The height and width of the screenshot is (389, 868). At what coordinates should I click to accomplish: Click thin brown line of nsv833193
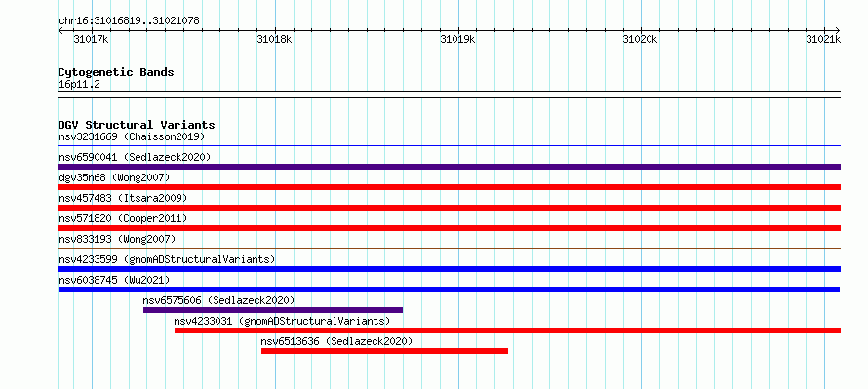(x=450, y=249)
